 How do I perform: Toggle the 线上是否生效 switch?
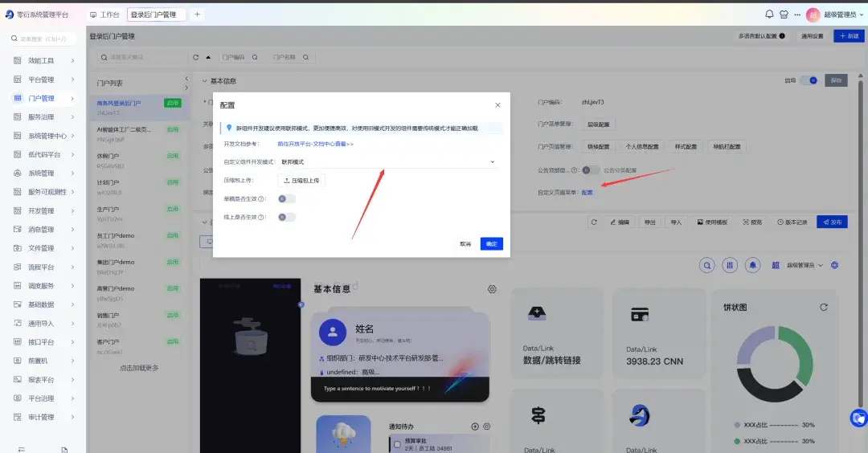pos(286,217)
